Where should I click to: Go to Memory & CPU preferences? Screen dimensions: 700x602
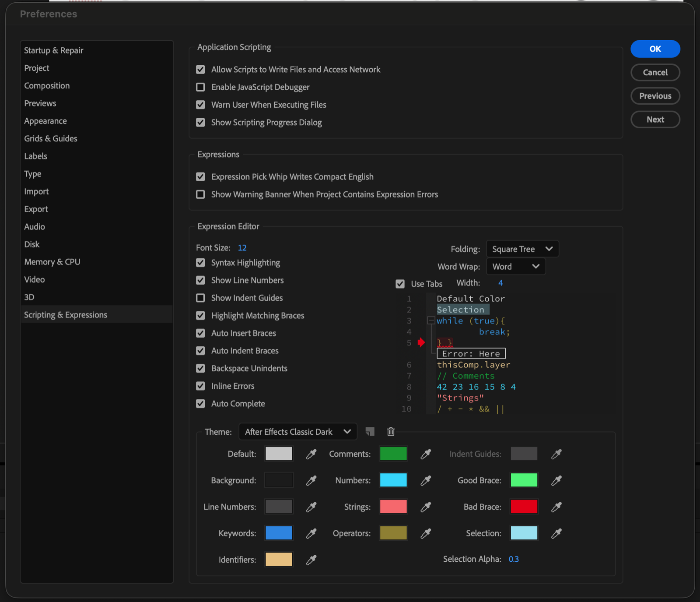[97, 262]
